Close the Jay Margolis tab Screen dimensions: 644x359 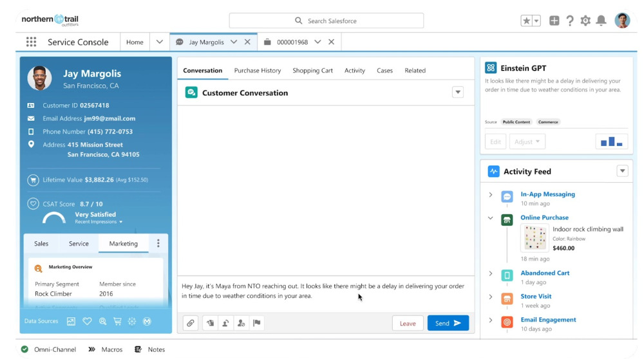[247, 42]
